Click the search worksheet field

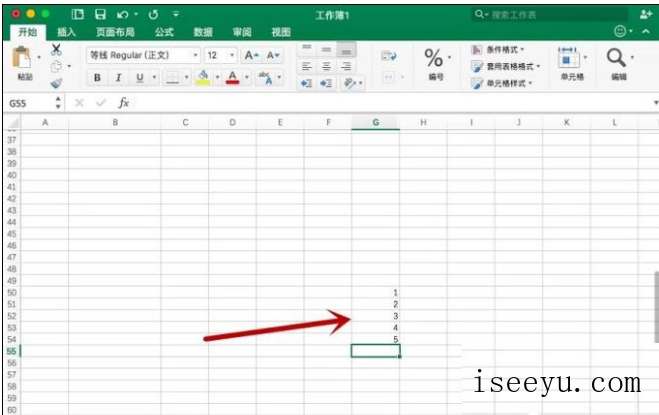(549, 15)
